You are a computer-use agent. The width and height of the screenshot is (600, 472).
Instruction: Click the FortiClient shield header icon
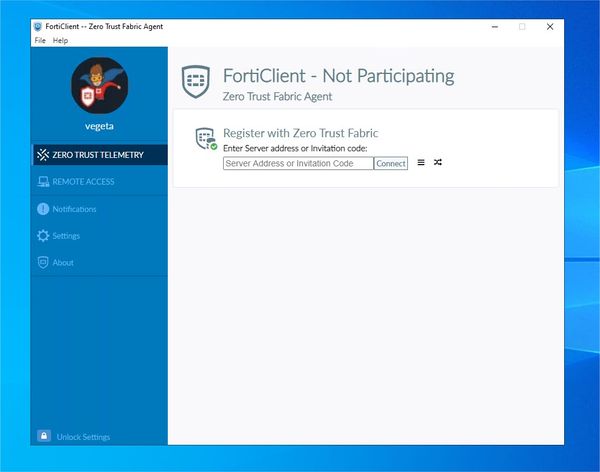pyautogui.click(x=196, y=82)
